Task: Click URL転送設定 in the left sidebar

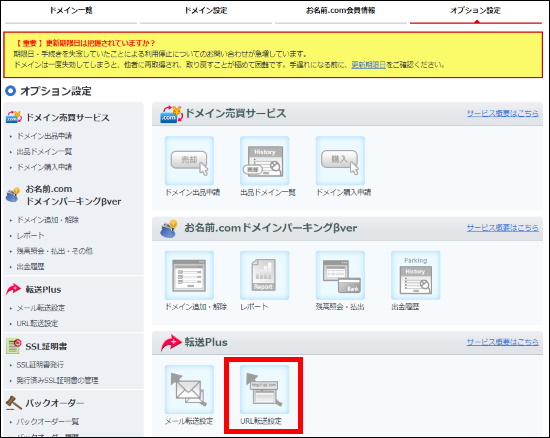Action: 38,323
